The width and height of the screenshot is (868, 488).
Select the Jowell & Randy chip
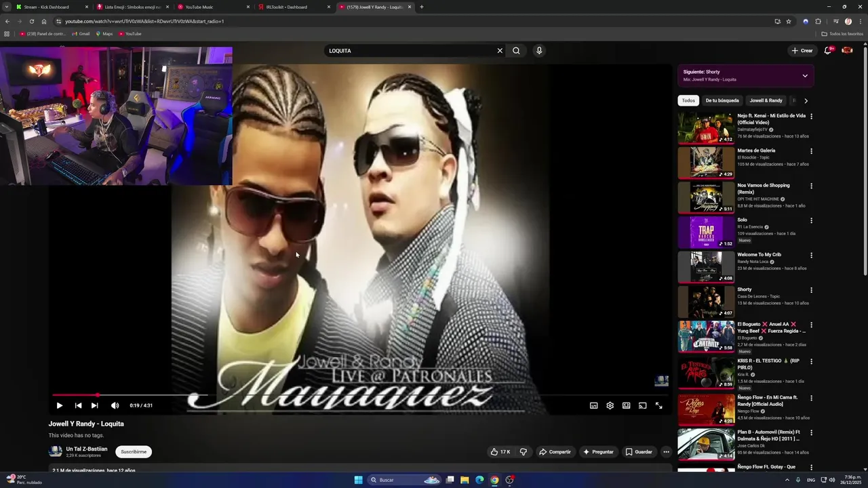pyautogui.click(x=766, y=100)
